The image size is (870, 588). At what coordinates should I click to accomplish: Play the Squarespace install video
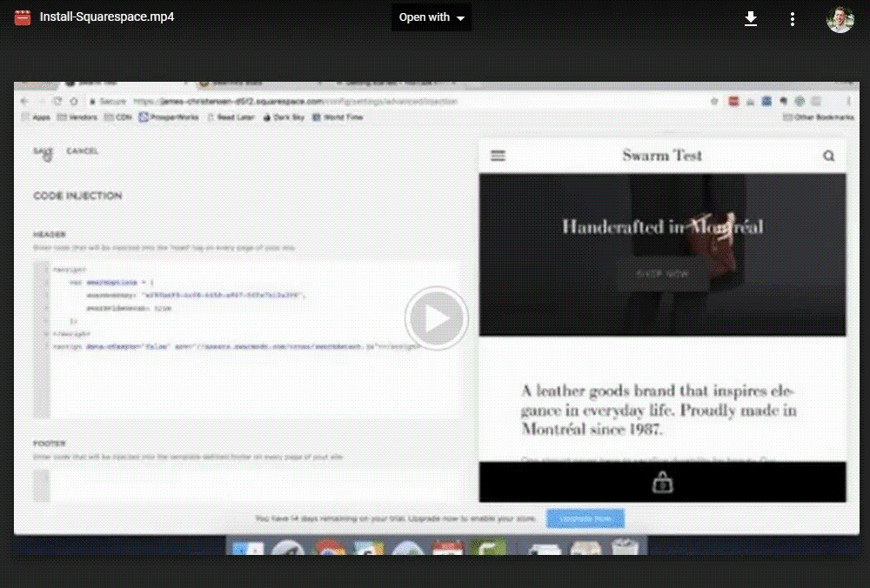point(437,318)
